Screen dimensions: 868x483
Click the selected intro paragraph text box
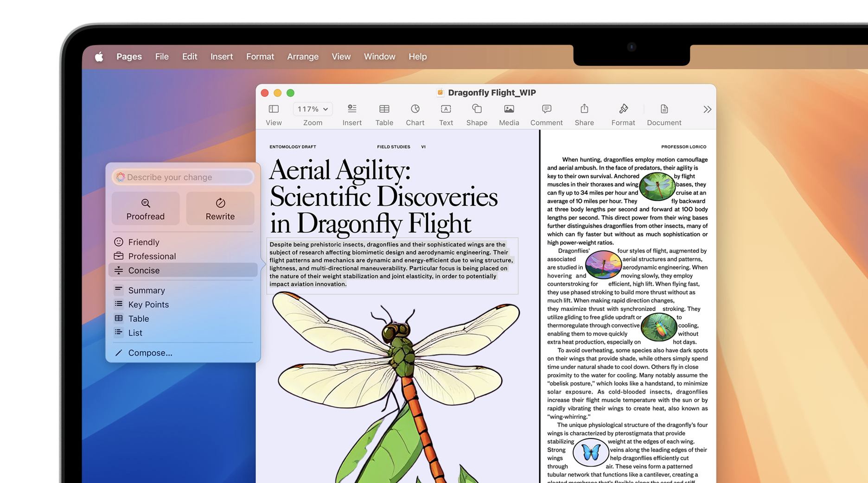click(392, 266)
